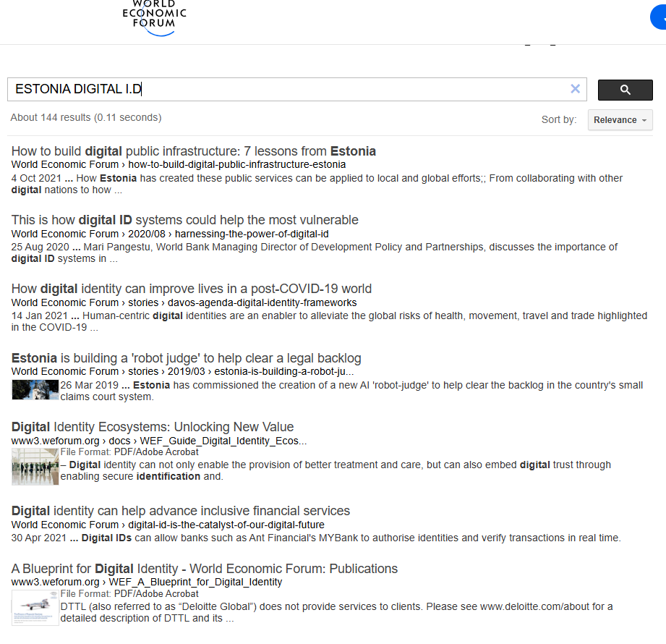The width and height of the screenshot is (666, 644).
Task: Open 'A Blueprint for Digital Identity' result
Action: 204,569
